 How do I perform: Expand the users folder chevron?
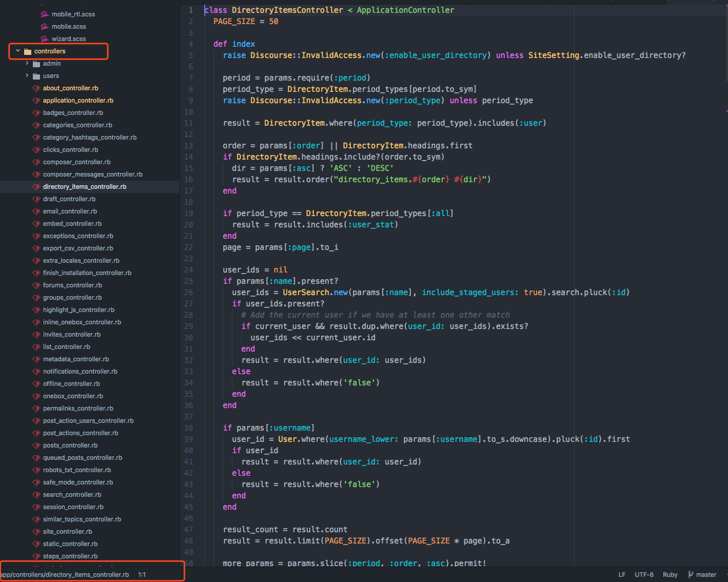click(x=27, y=76)
